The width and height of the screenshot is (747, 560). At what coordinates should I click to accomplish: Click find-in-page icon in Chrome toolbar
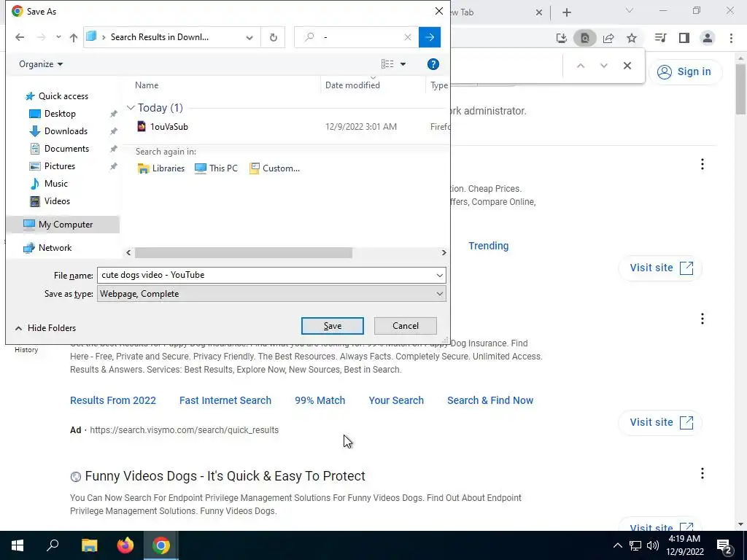tap(585, 38)
